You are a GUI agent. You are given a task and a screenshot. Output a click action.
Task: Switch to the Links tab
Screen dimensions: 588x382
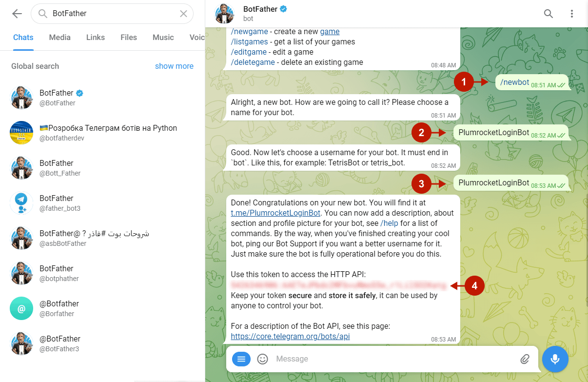[x=96, y=38]
